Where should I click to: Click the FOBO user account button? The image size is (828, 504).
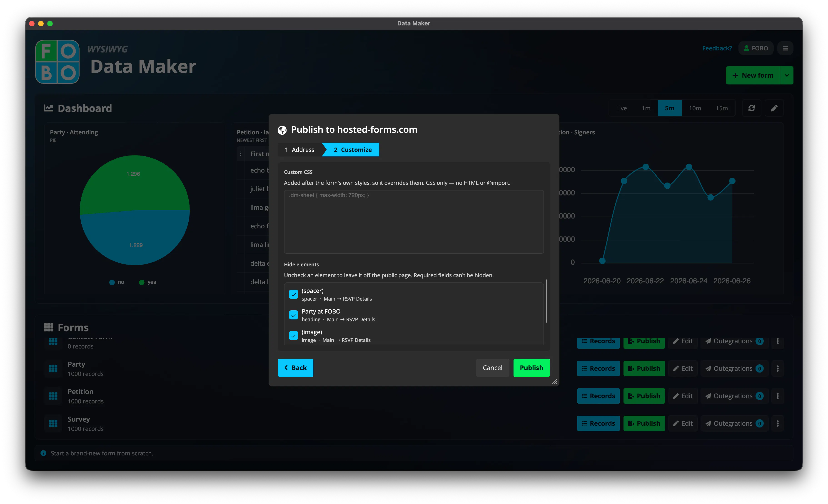pyautogui.click(x=756, y=48)
